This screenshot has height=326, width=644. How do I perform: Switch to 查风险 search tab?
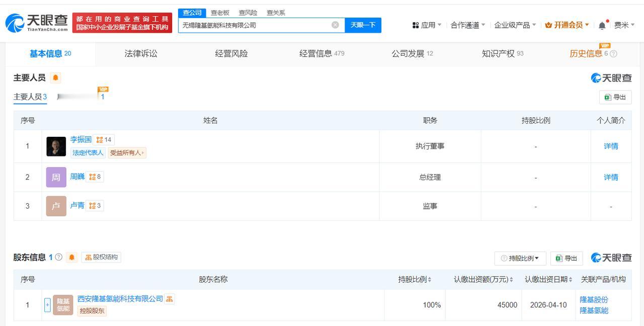click(248, 13)
